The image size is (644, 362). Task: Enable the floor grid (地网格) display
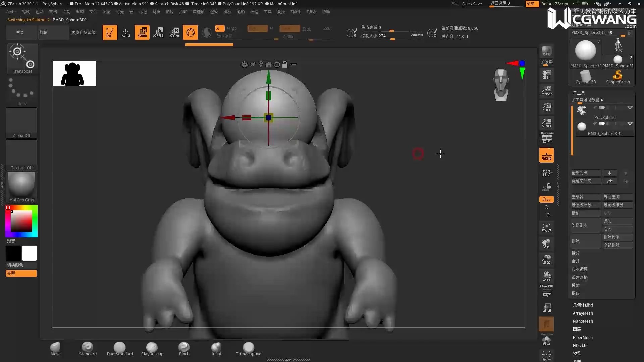coord(546,155)
